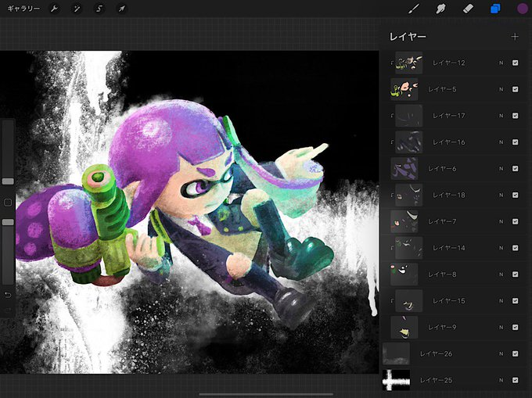Viewport: 532px width, 398px height.
Task: Open blend mode N for レイヤー26
Action: pyautogui.click(x=501, y=353)
